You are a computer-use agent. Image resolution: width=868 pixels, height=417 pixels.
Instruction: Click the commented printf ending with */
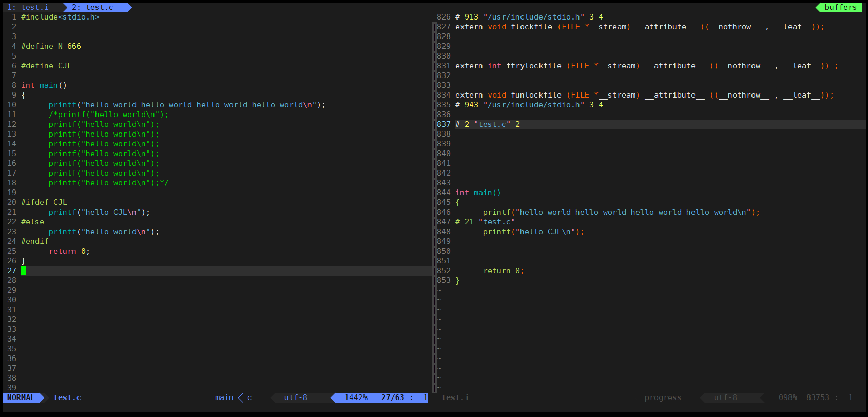pos(108,183)
